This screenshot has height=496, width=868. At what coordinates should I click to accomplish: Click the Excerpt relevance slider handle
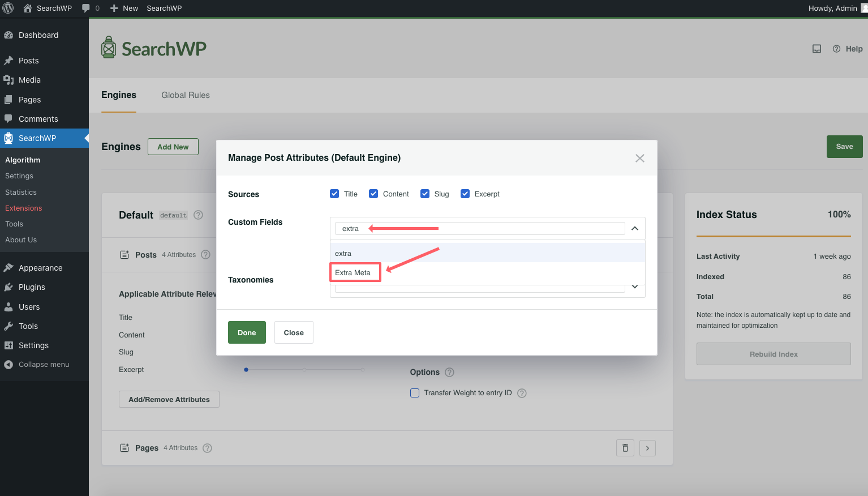[246, 370]
